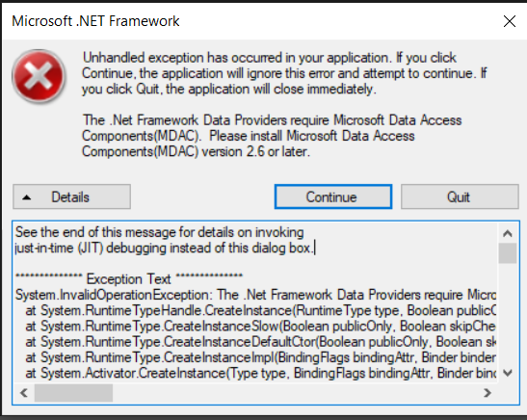Click the vertical scrollbar thumb
527x420 pixels.
[x=508, y=253]
